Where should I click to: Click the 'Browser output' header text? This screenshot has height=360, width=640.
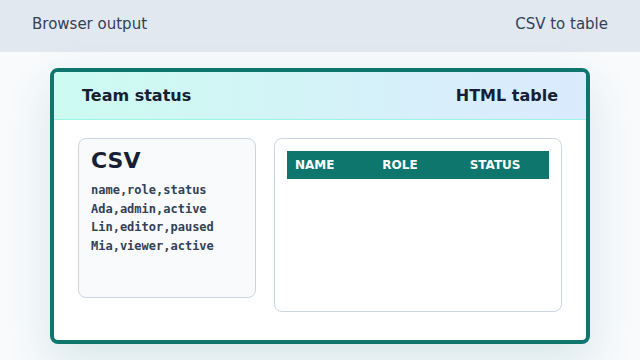coord(89,24)
